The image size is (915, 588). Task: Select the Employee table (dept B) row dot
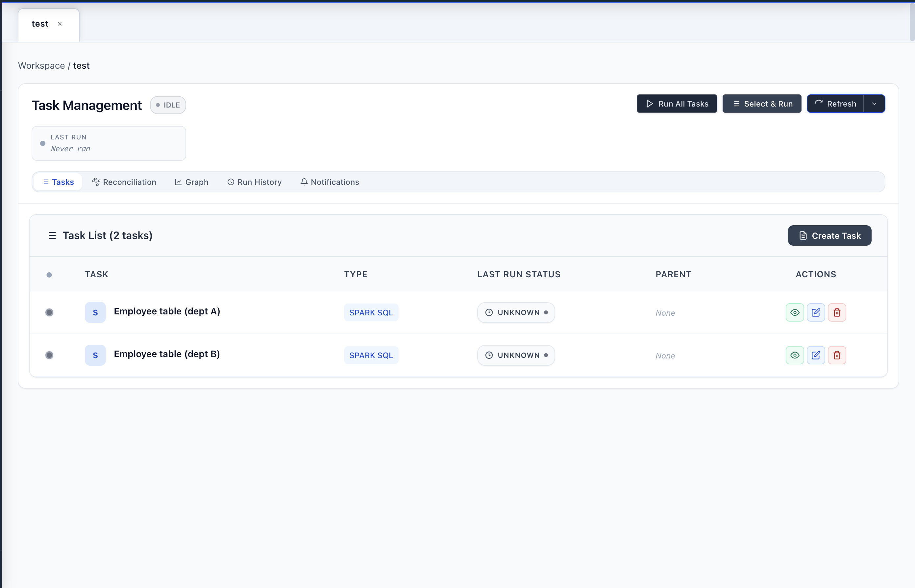tap(49, 355)
